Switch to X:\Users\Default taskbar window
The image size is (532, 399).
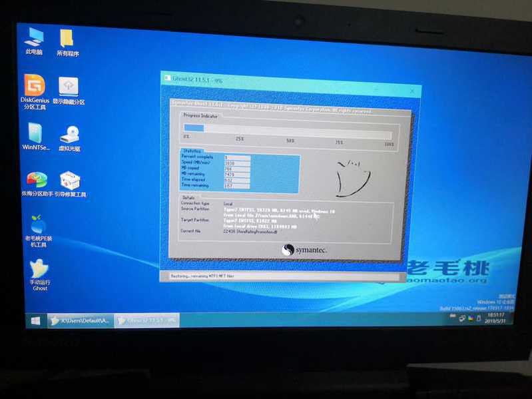point(80,320)
